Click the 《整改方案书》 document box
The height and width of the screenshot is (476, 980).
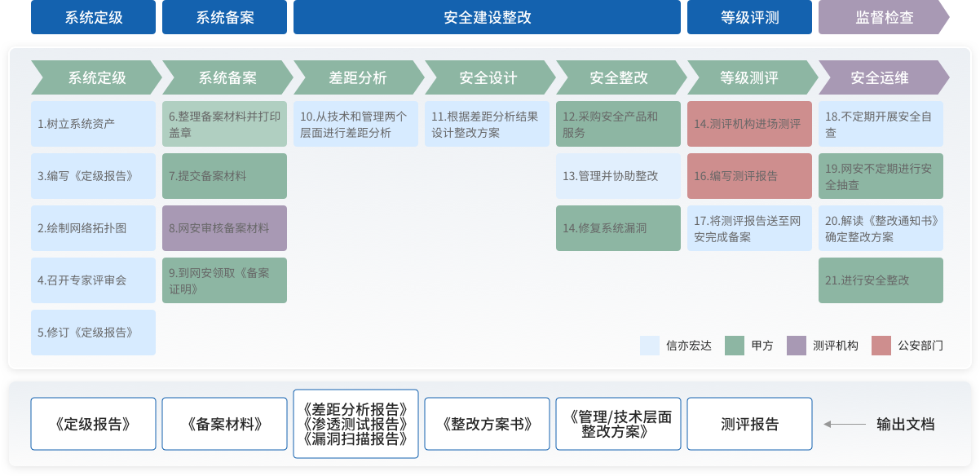pyautogui.click(x=487, y=424)
